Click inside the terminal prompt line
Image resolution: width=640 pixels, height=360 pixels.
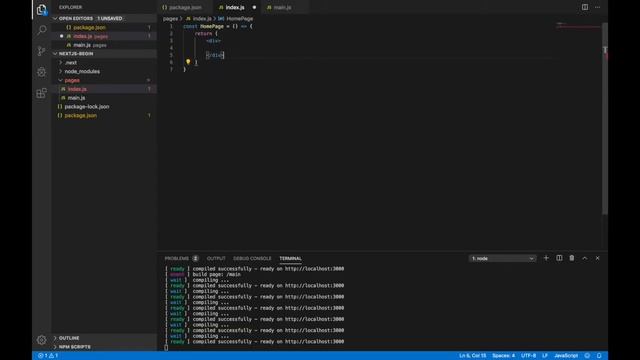click(166, 347)
